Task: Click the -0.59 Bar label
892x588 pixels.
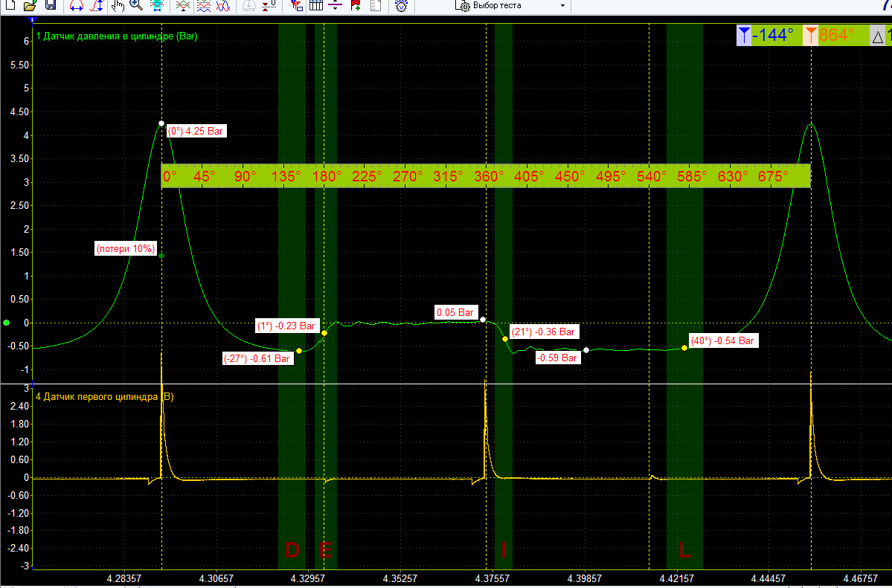Action: click(x=557, y=358)
